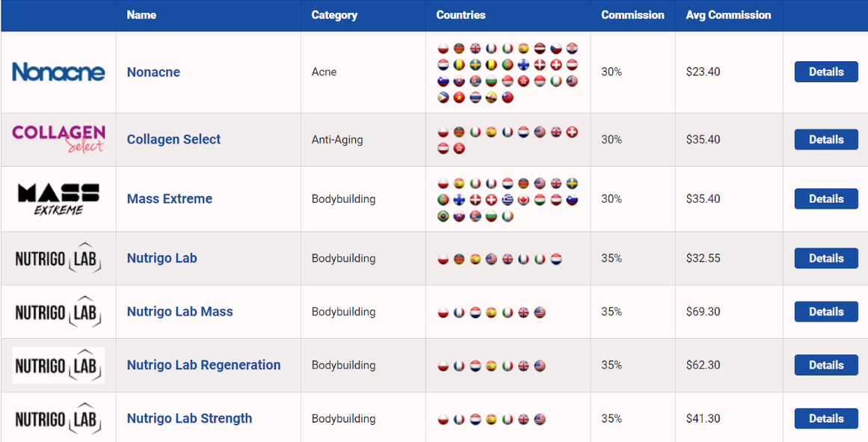868x442 pixels.
Task: View Details for Mass Extreme
Action: tap(825, 199)
